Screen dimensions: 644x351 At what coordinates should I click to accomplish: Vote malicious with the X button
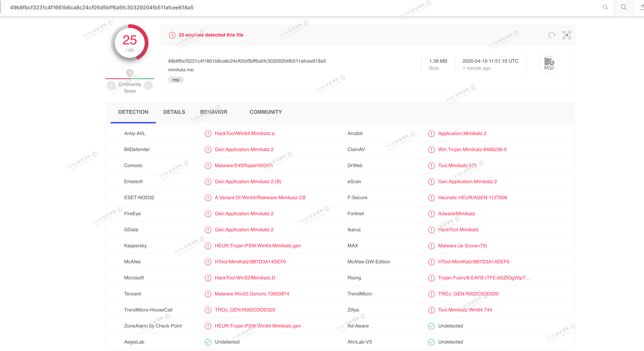(111, 85)
